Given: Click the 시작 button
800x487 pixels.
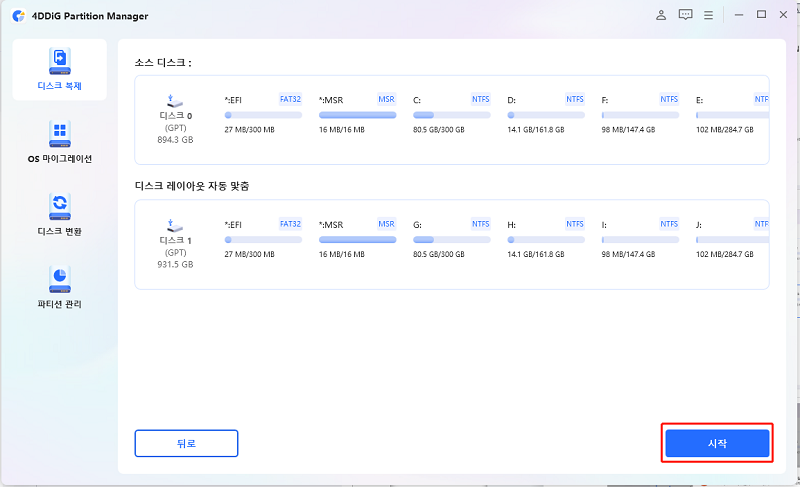Looking at the screenshot, I should coord(717,443).
